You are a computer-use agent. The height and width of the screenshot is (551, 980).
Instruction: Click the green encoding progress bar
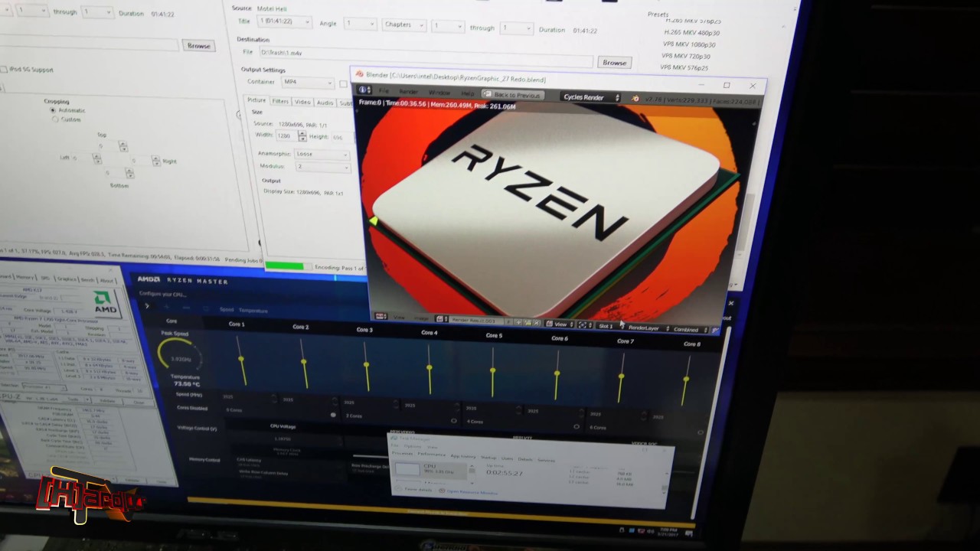[284, 266]
